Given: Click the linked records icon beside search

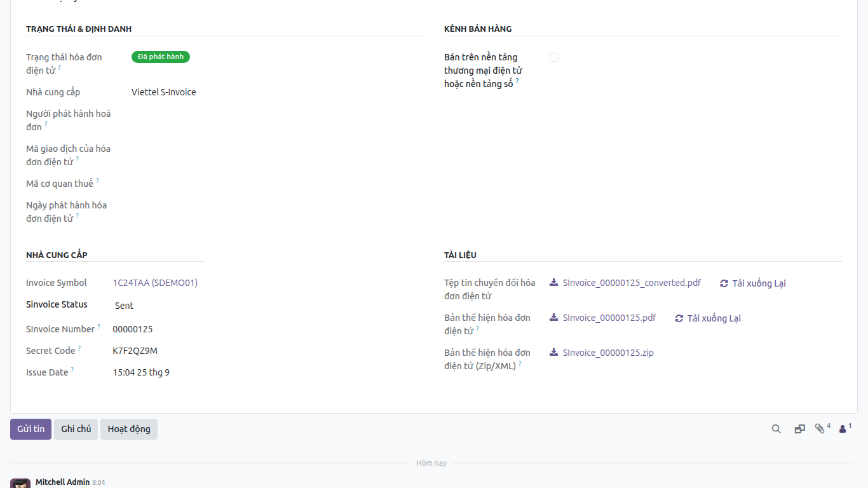Looking at the screenshot, I should (x=799, y=429).
